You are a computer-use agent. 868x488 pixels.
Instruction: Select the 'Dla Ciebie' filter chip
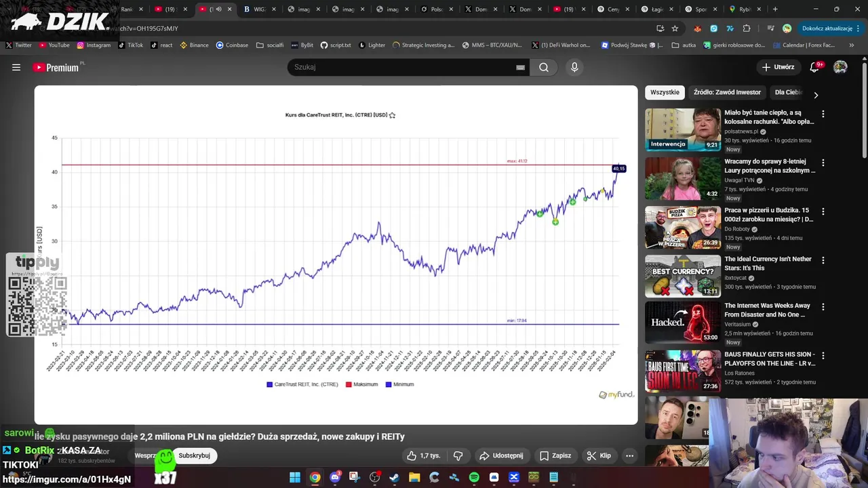[789, 92]
